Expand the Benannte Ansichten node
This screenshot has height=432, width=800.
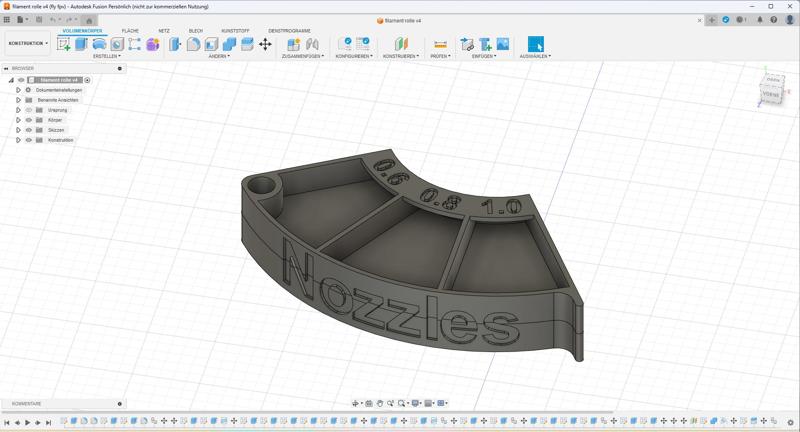coord(18,100)
